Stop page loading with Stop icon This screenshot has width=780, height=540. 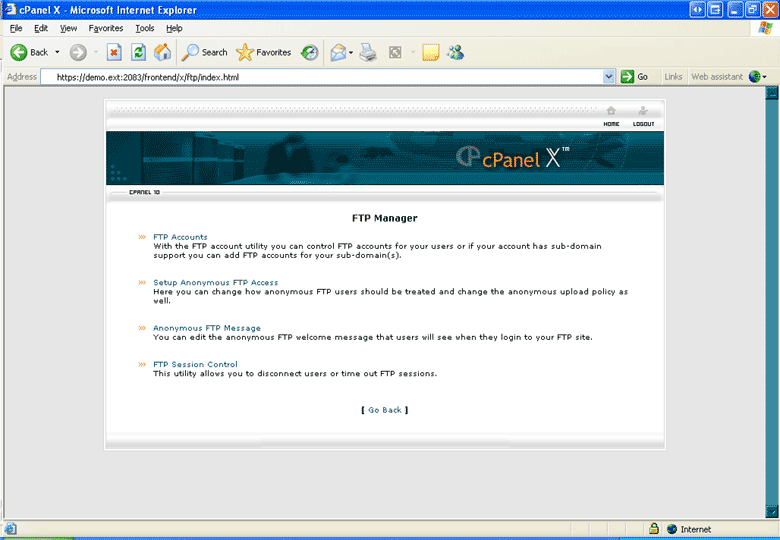[114, 52]
